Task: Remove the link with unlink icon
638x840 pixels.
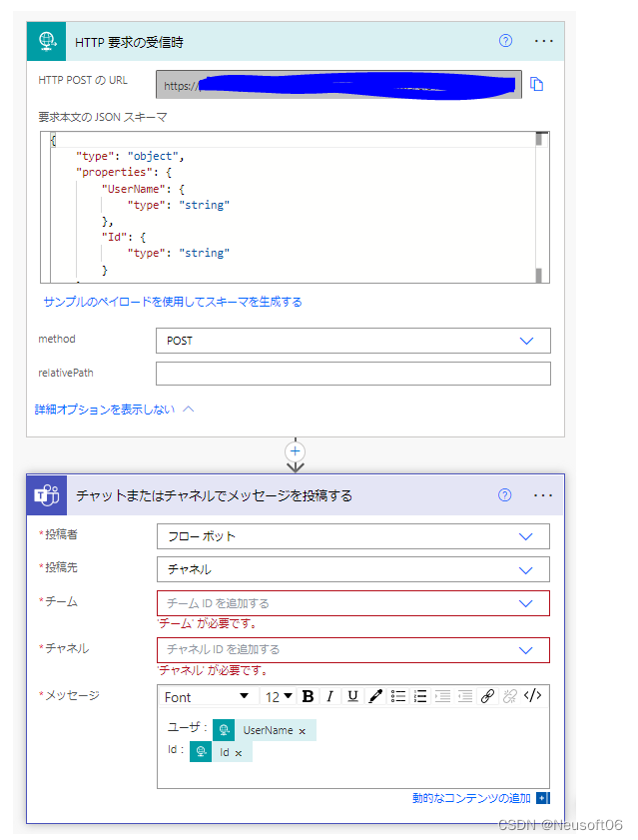Action: point(510,696)
